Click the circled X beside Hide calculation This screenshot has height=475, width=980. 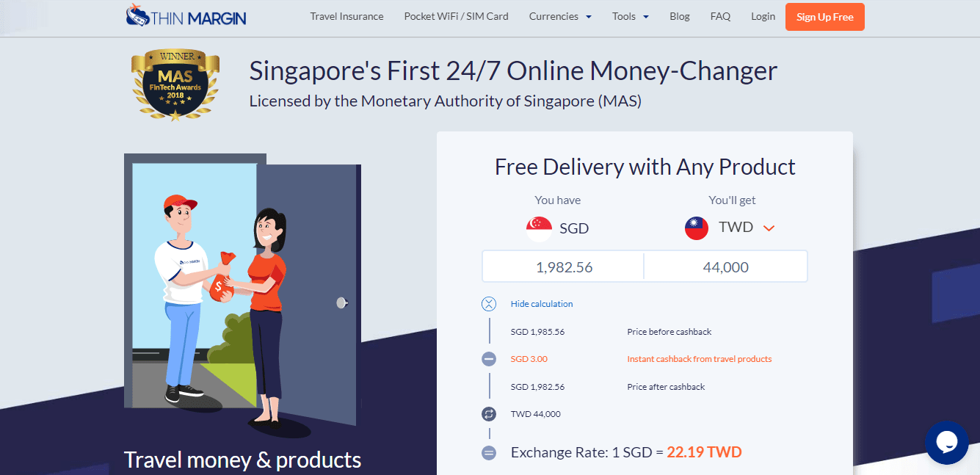click(489, 304)
